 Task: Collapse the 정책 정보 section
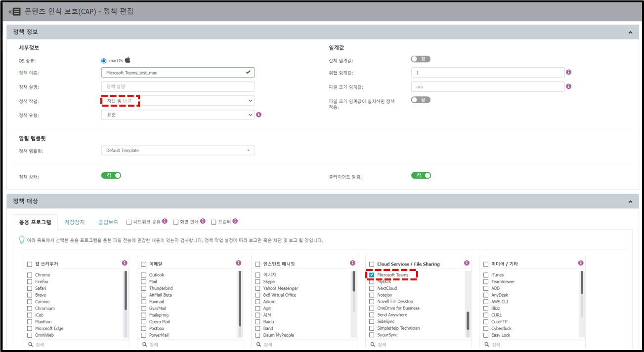coord(630,32)
